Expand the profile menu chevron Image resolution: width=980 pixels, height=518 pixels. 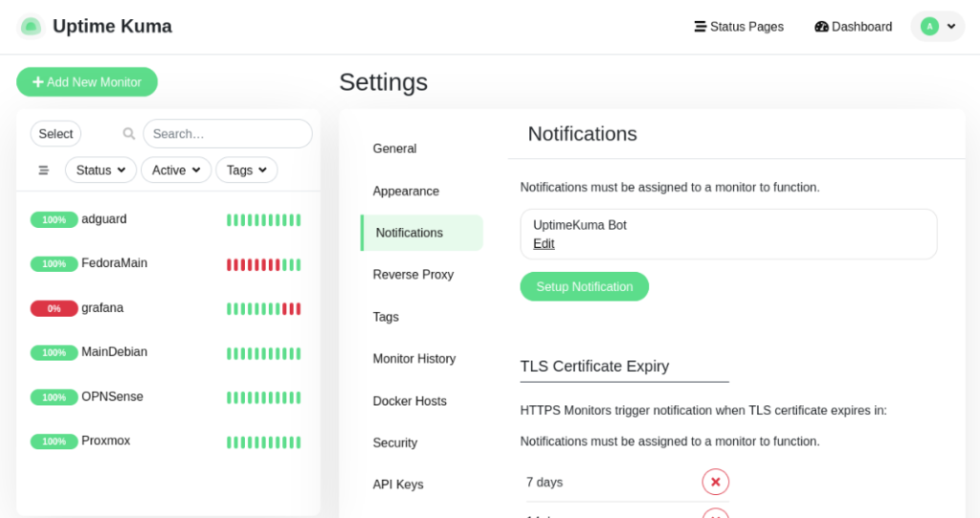[951, 27]
